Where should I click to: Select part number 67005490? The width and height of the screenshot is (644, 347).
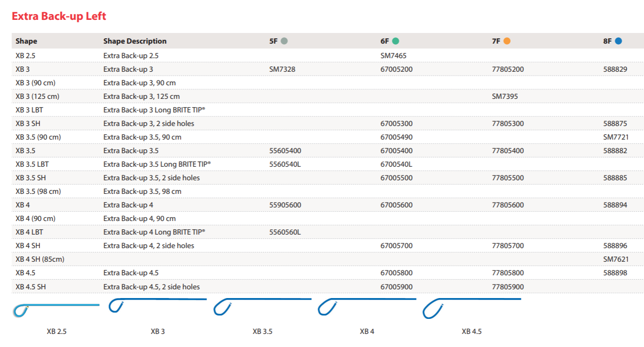[397, 137]
